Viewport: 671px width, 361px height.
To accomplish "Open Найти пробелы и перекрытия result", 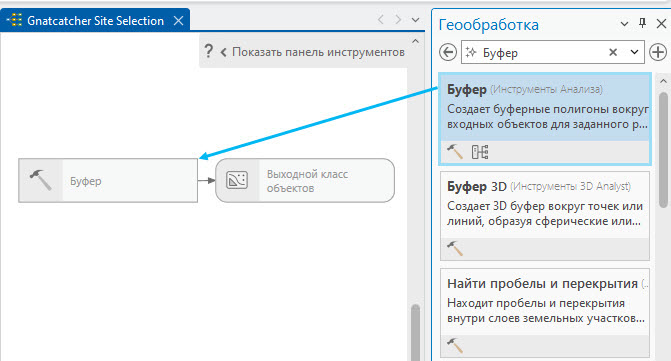I will pos(545,313).
